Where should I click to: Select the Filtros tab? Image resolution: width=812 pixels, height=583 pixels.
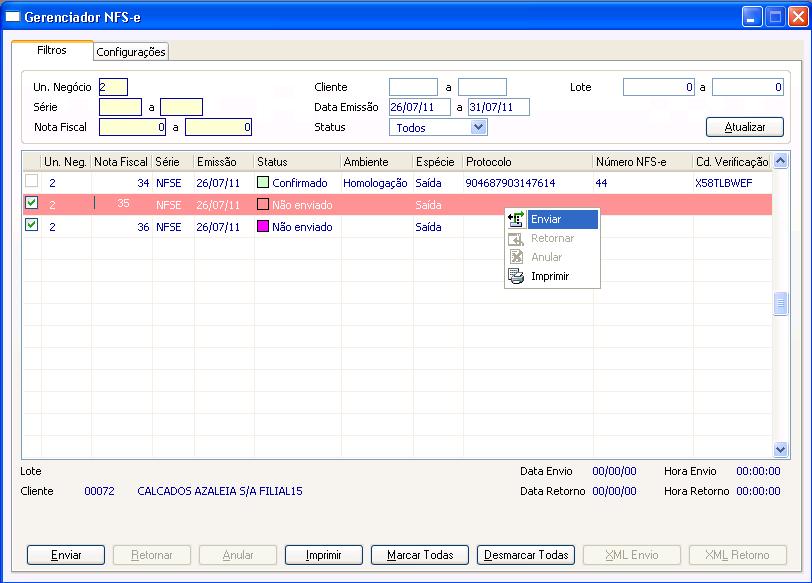point(52,50)
